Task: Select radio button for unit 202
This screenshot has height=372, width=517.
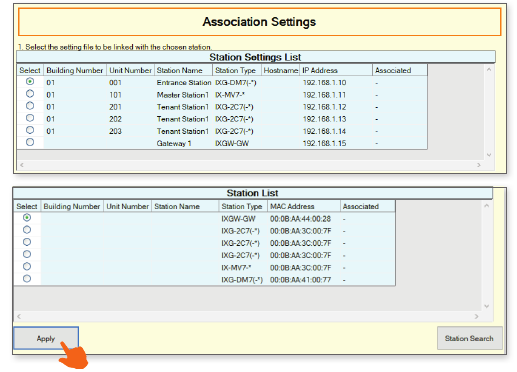Action: [30, 118]
